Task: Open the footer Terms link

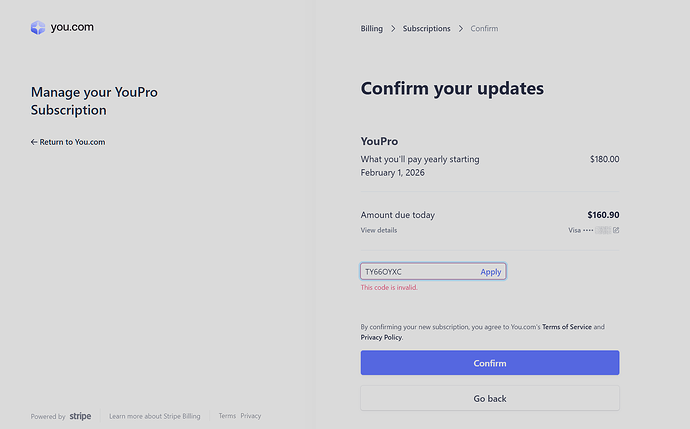Action: [227, 416]
